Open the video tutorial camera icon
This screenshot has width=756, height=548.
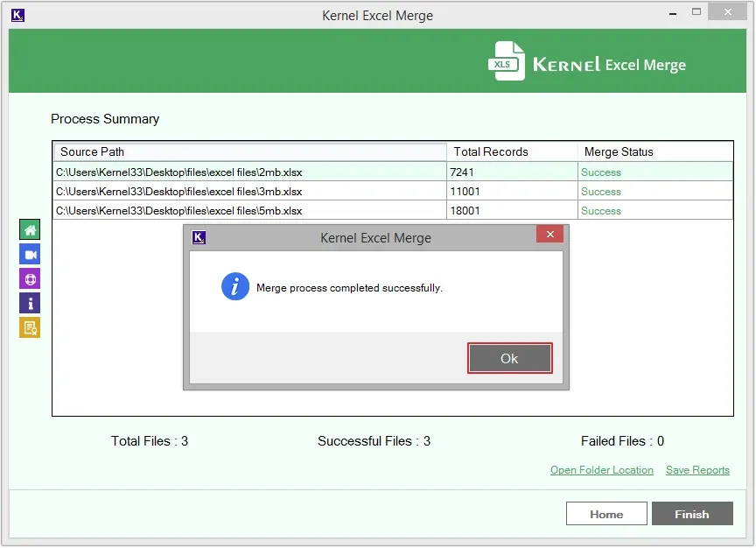(x=30, y=255)
